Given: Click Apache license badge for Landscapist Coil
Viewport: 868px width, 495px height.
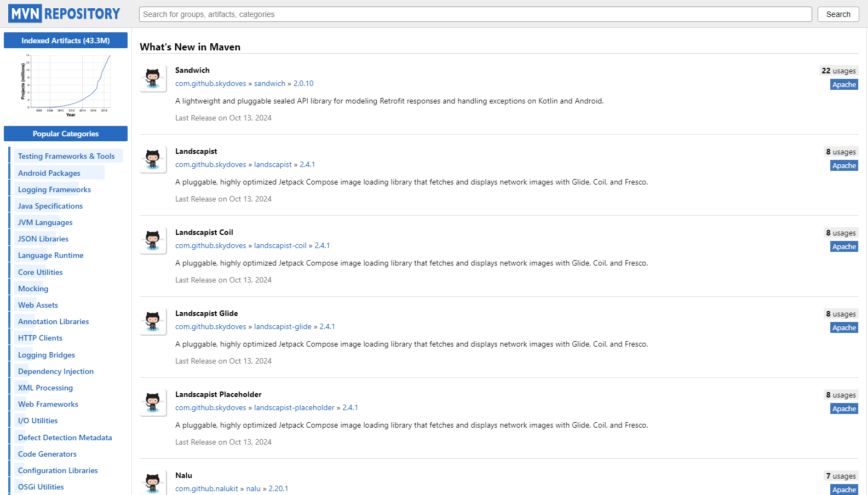Looking at the screenshot, I should click(844, 246).
